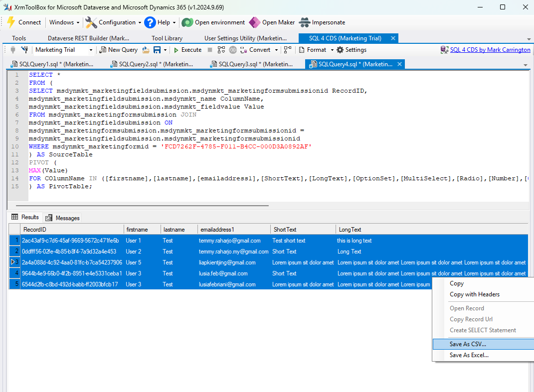The height and width of the screenshot is (392, 534).
Task: Click the open file folder icon
Action: click(146, 50)
